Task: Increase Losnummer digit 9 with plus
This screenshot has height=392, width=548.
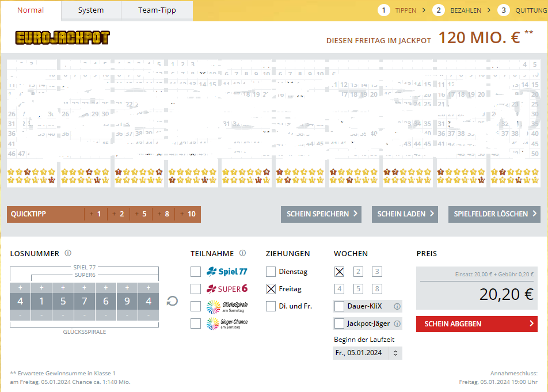Action: (127, 288)
